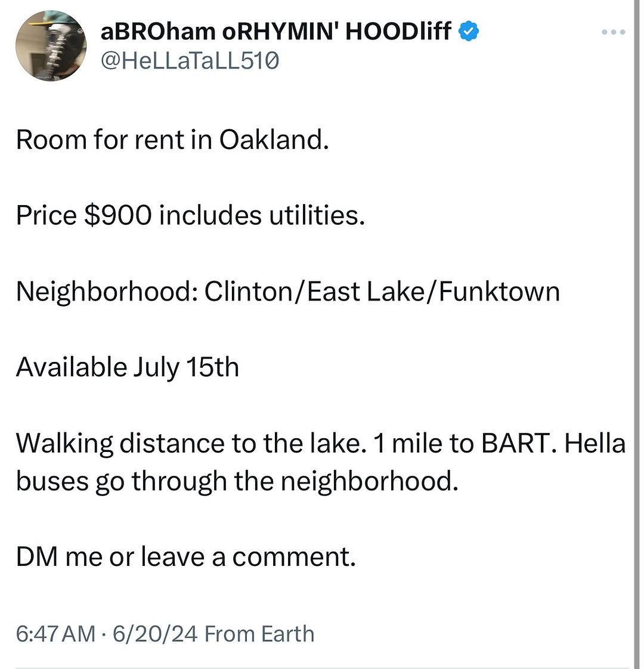Viewport: 644px width, 669px height.
Task: Click the display name aBROham oRHYMIN' HOODliff
Action: point(275,30)
